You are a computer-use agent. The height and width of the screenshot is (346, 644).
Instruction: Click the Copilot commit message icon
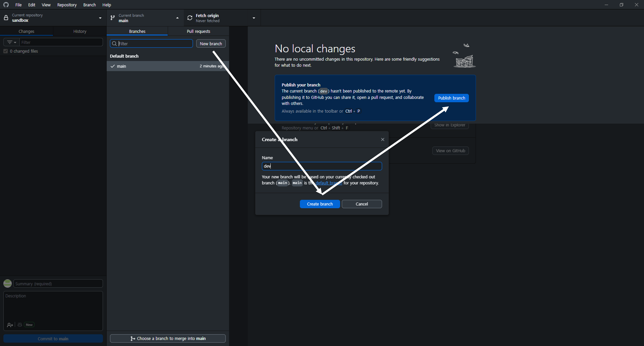point(20,325)
